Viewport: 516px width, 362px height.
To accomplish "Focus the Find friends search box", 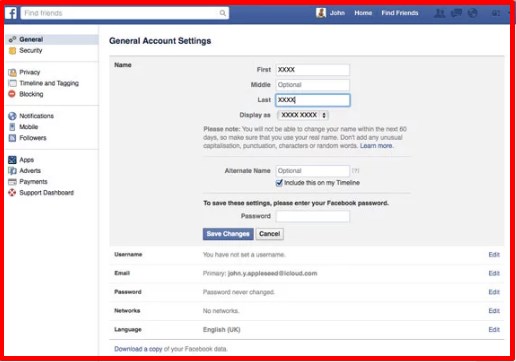I will (x=125, y=13).
